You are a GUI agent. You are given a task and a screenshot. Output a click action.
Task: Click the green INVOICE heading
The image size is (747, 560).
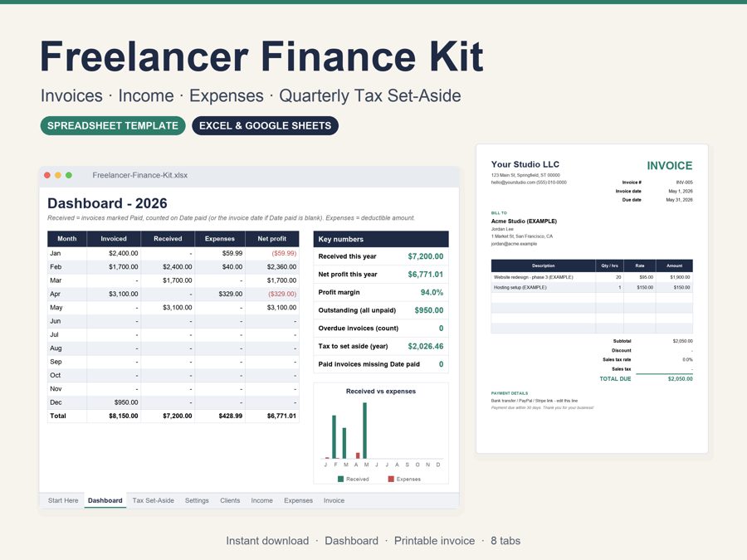tap(669, 166)
